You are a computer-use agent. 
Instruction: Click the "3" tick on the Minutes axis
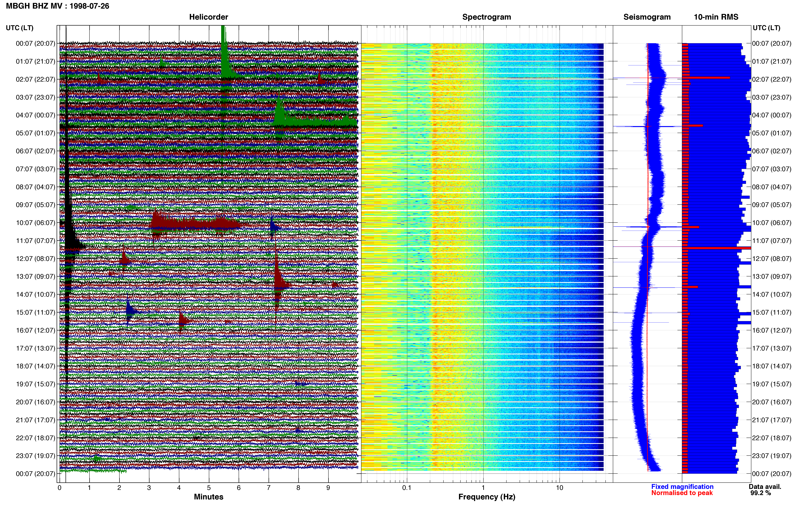pos(149,488)
